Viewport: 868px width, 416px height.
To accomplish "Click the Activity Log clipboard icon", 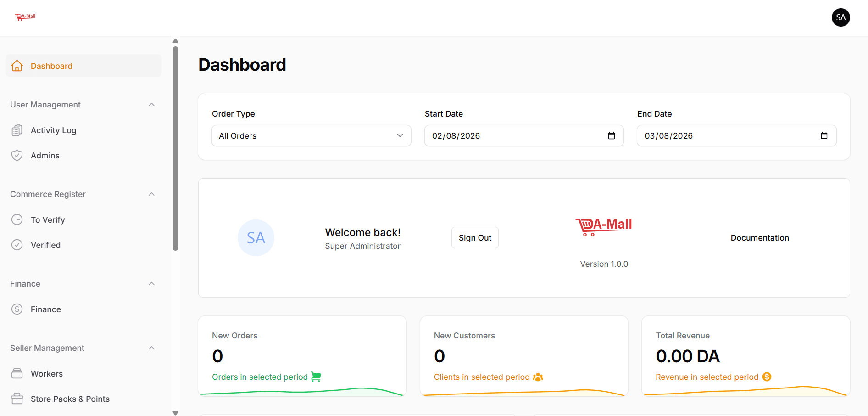I will [17, 130].
